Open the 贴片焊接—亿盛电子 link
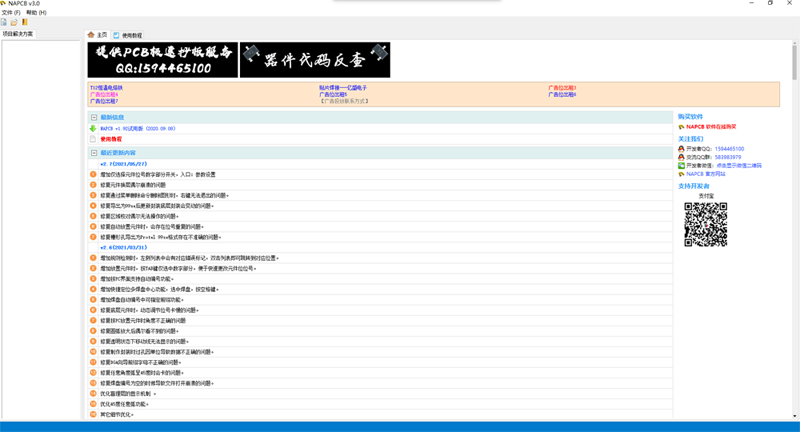The height and width of the screenshot is (432, 800). click(343, 88)
